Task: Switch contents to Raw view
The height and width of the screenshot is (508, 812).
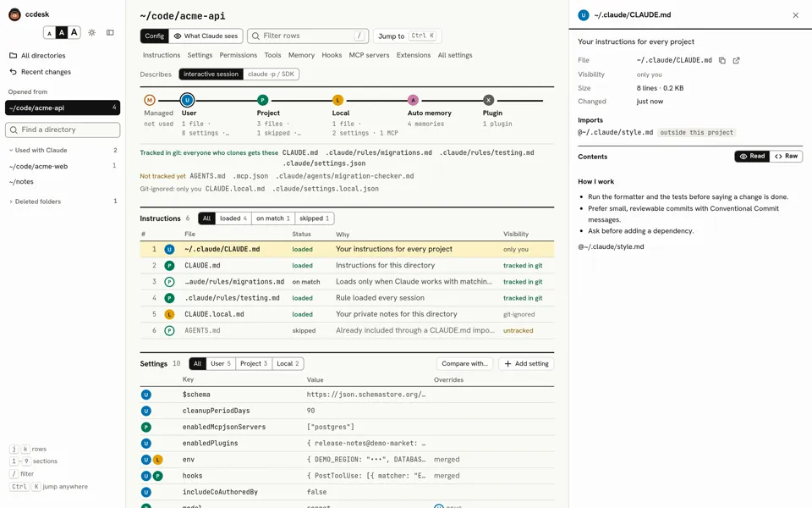Action: tap(786, 156)
